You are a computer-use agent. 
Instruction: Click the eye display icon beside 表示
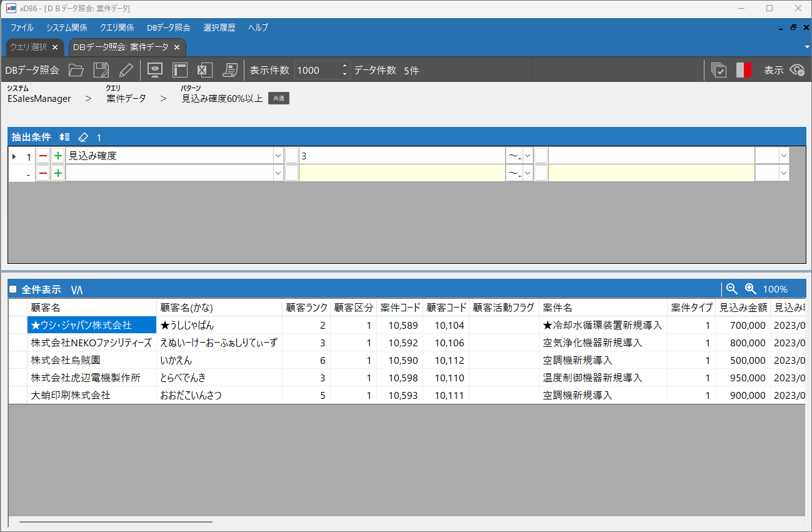797,70
